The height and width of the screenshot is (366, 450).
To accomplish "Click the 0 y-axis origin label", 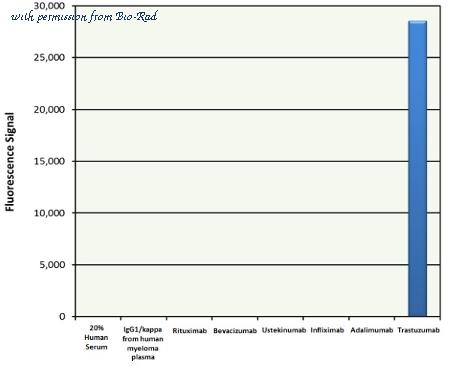I will click(62, 316).
